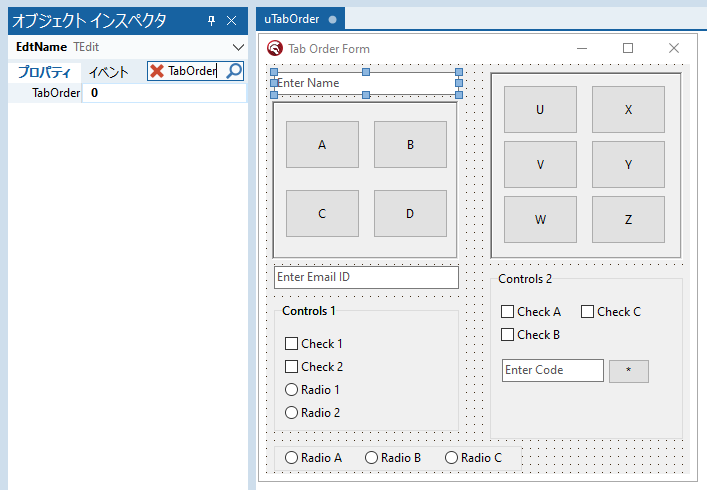
Task: Edit the TabOrder property value 0
Action: [164, 93]
